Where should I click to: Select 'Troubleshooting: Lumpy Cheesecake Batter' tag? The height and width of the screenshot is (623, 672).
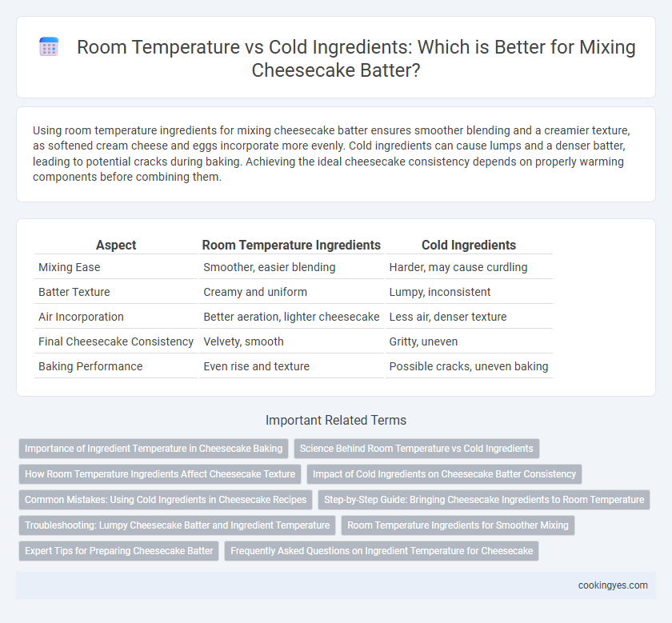coord(177,525)
